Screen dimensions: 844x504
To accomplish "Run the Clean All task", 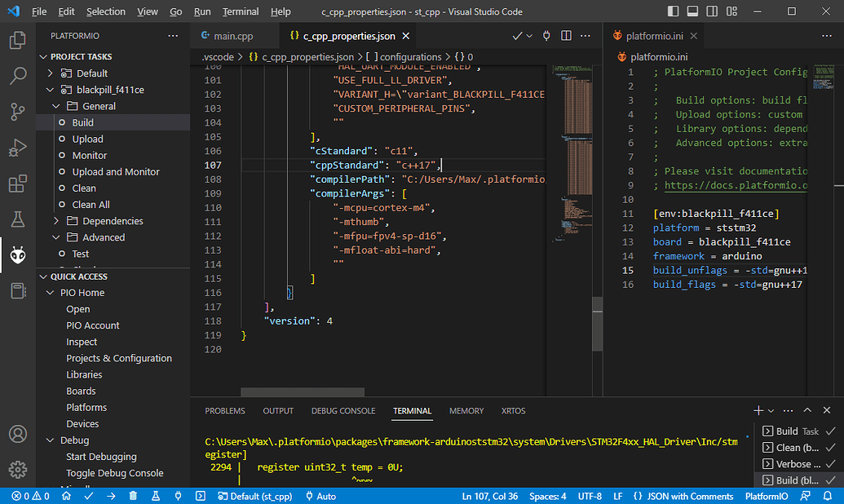I will click(113, 205).
